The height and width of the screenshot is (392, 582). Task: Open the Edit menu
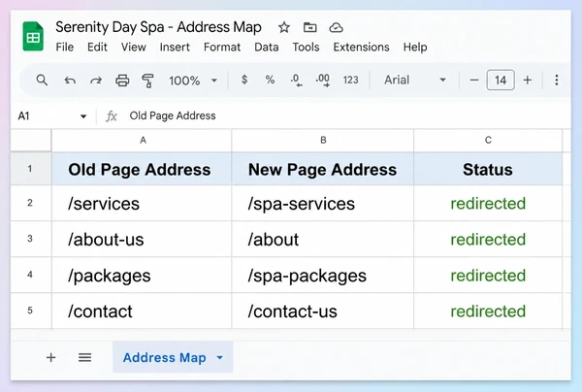tap(97, 48)
